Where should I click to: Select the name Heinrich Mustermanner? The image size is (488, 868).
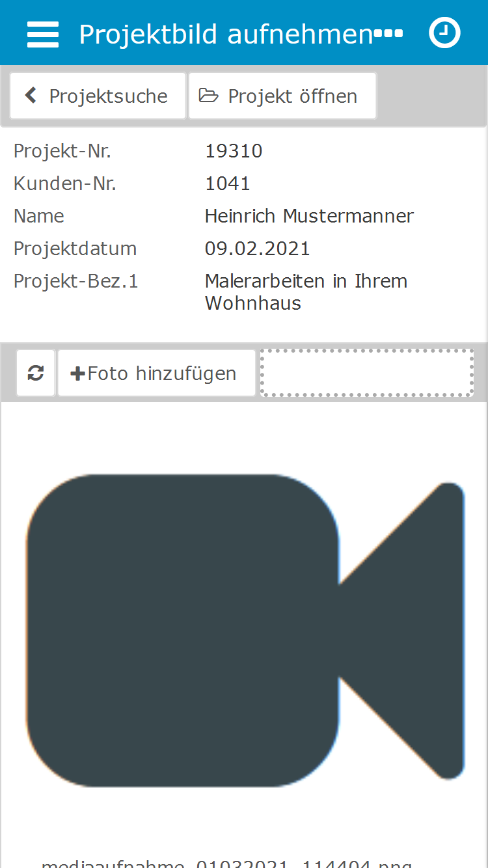tap(309, 216)
